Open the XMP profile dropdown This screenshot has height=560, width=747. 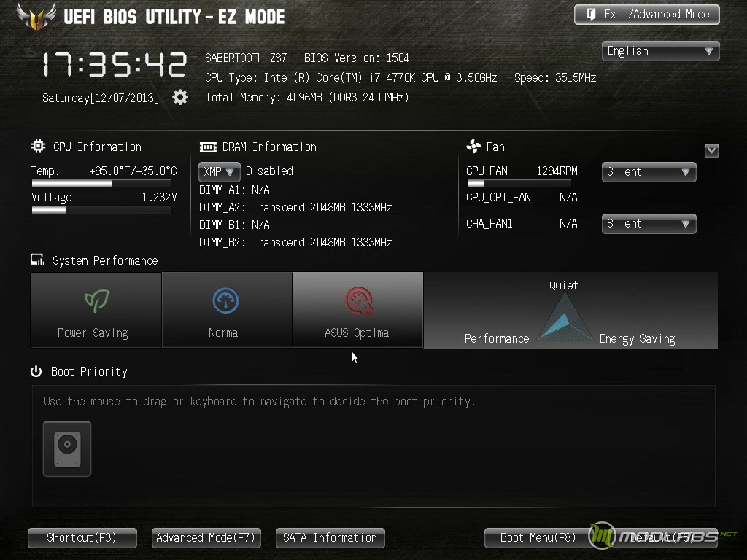(219, 171)
